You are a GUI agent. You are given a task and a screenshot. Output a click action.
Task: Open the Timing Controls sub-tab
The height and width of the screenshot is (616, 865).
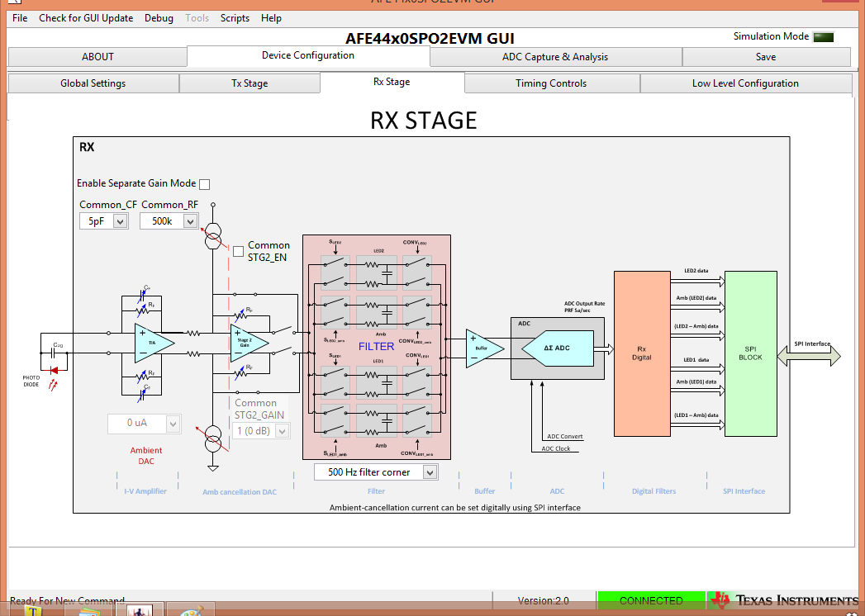pyautogui.click(x=551, y=83)
